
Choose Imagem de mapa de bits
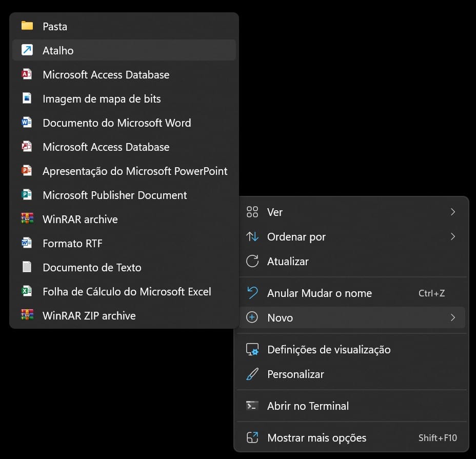click(102, 99)
